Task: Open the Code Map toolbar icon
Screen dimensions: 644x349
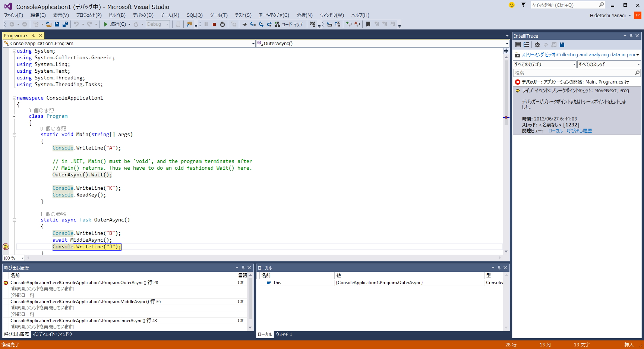Action: point(277,24)
